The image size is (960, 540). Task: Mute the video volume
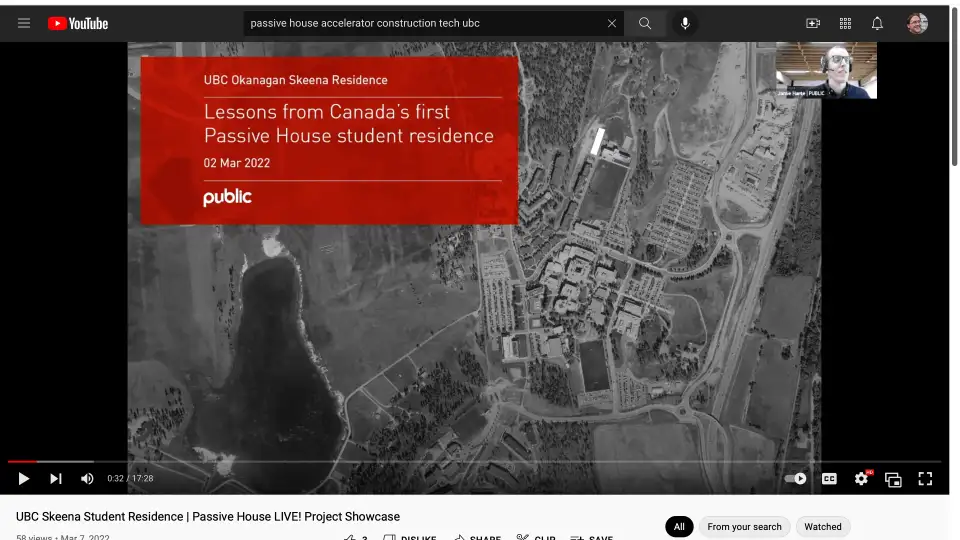(x=87, y=479)
